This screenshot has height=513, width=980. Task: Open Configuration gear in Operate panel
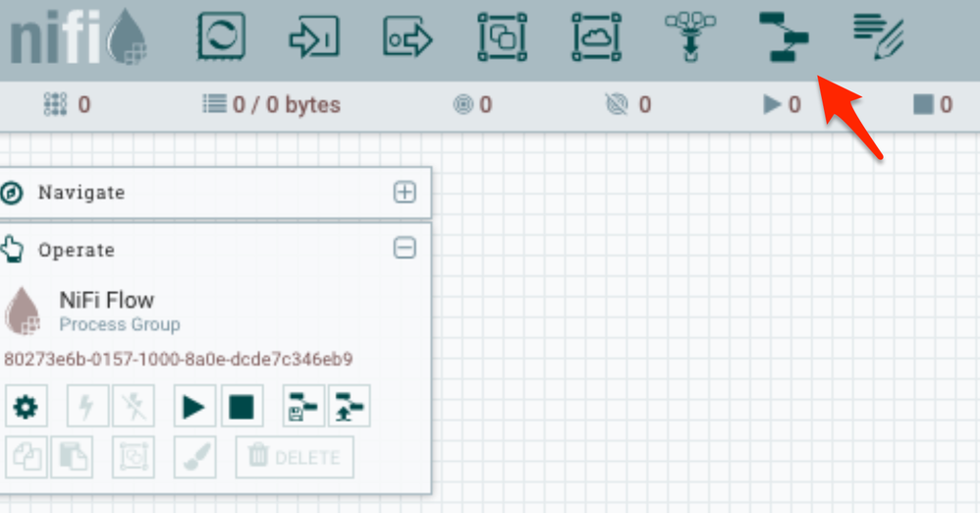click(x=26, y=407)
